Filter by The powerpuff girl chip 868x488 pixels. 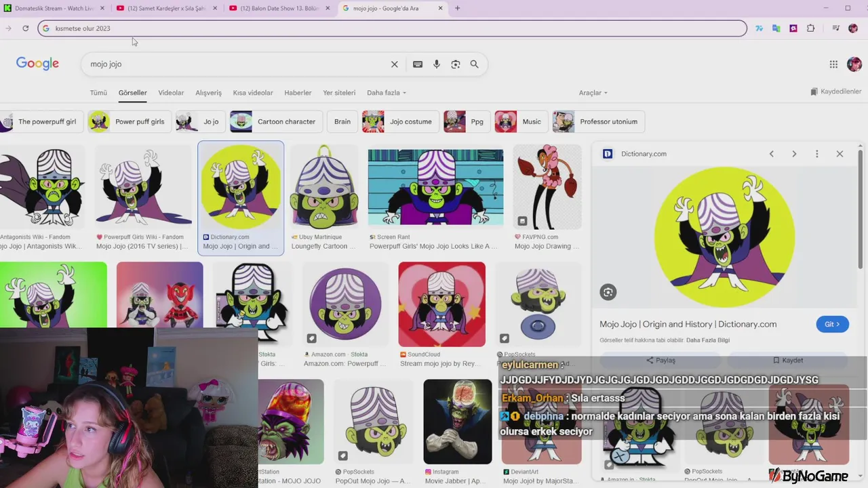pos(41,121)
